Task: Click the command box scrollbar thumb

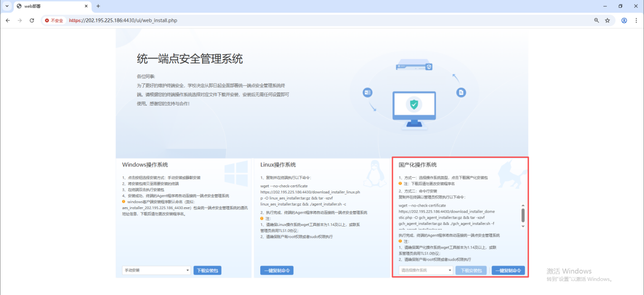Action: point(523,215)
